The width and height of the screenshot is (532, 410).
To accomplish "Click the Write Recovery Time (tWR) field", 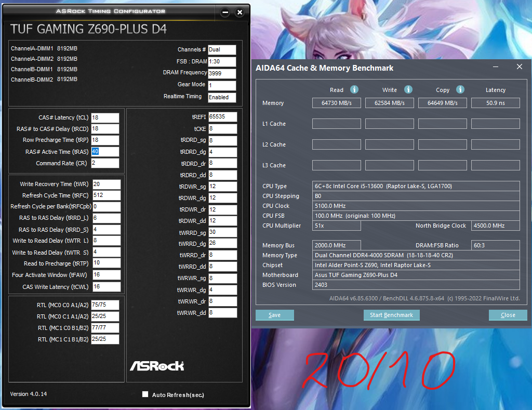I will point(107,184).
